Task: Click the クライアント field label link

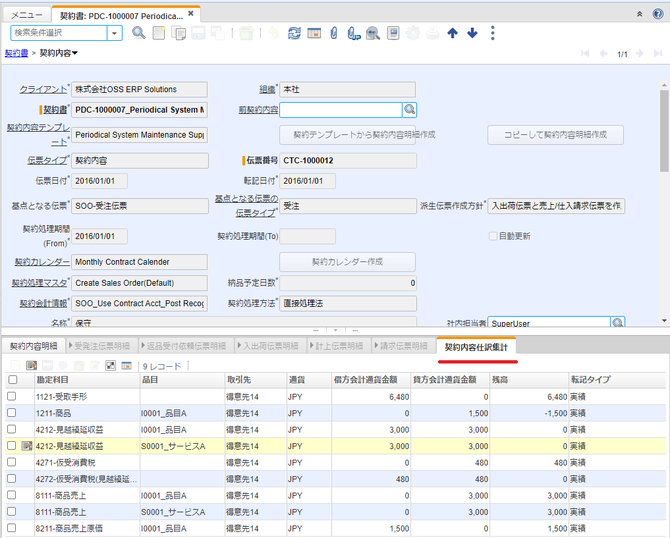Action: click(x=43, y=89)
